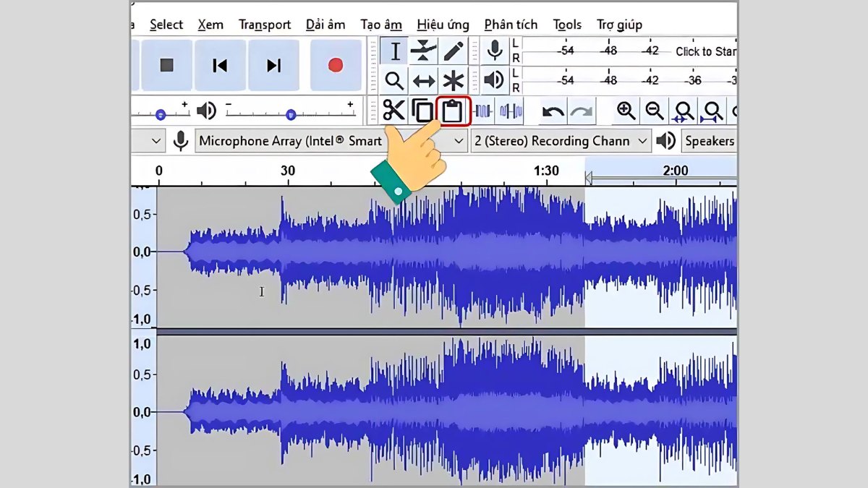Click the Paste clipboard icon
868x488 pixels.
pyautogui.click(x=453, y=111)
